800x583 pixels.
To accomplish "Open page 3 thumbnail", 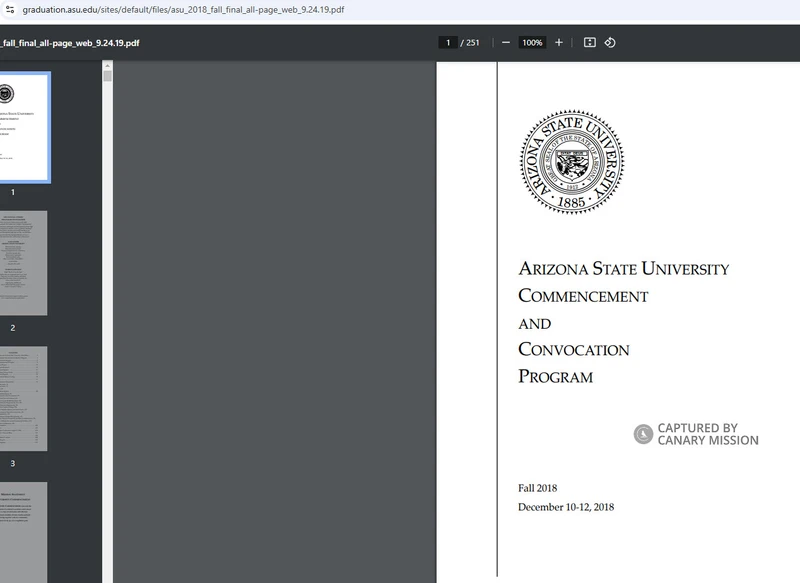I will click(23, 399).
